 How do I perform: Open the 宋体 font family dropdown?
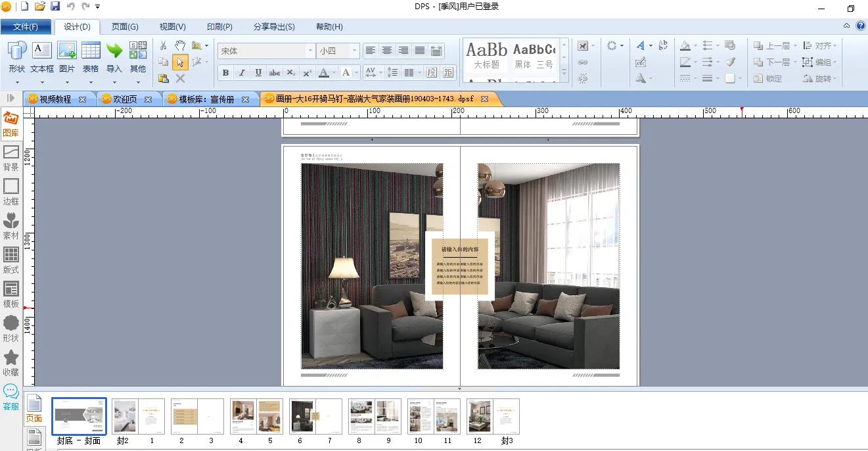coord(311,51)
